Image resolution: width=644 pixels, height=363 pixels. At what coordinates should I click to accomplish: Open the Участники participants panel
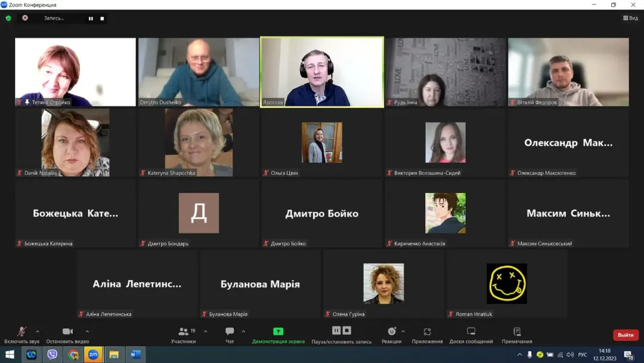183,335
